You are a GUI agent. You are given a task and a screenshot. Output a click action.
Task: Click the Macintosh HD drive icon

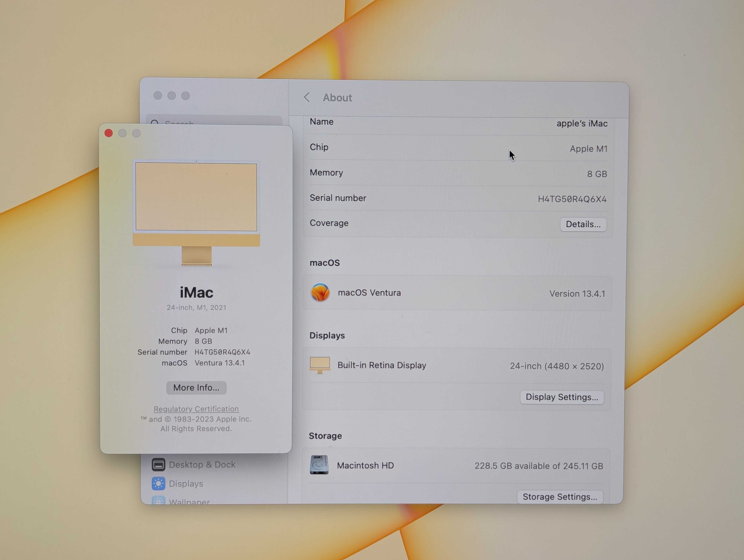click(319, 465)
